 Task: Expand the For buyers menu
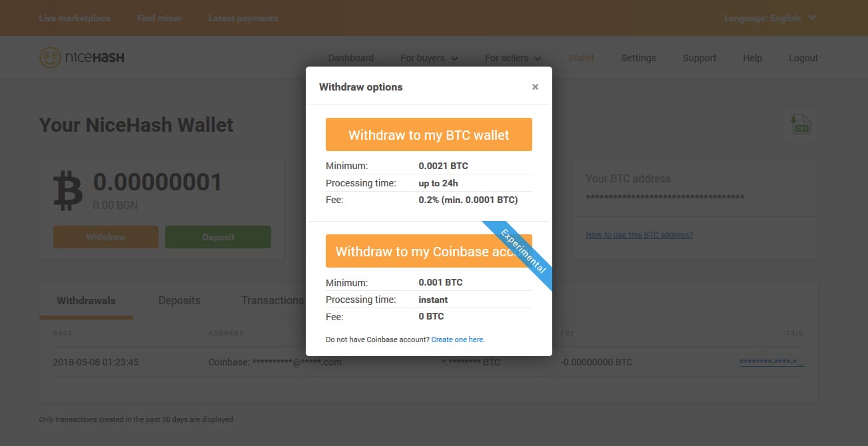(429, 58)
